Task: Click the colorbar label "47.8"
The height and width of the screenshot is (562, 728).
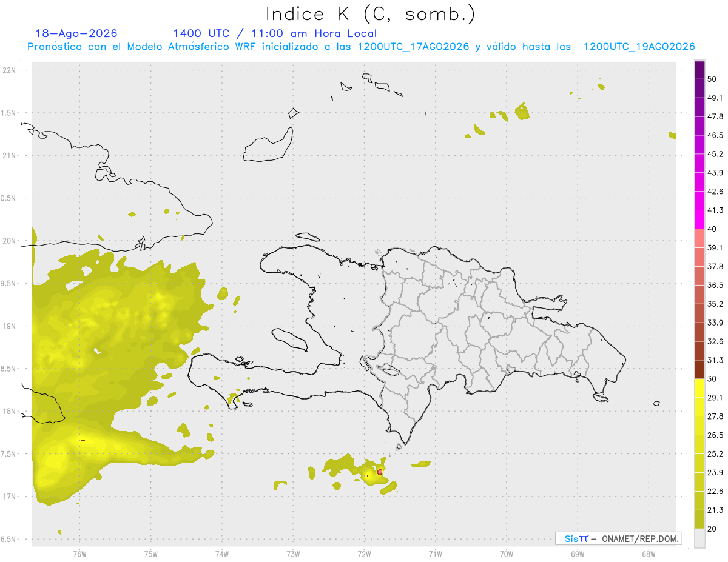Action: [715, 117]
